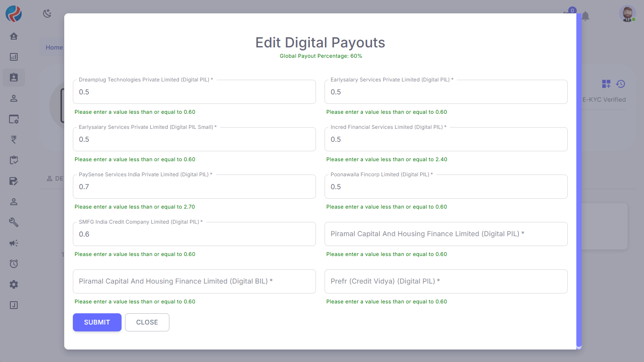Open the megaphone announcements sidebar icon
The image size is (644, 362).
coord(14,243)
